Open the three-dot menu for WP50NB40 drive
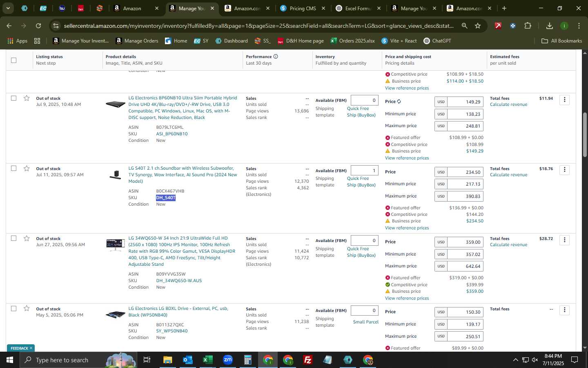Screen dimensions: 588x368 [x=564, y=310]
